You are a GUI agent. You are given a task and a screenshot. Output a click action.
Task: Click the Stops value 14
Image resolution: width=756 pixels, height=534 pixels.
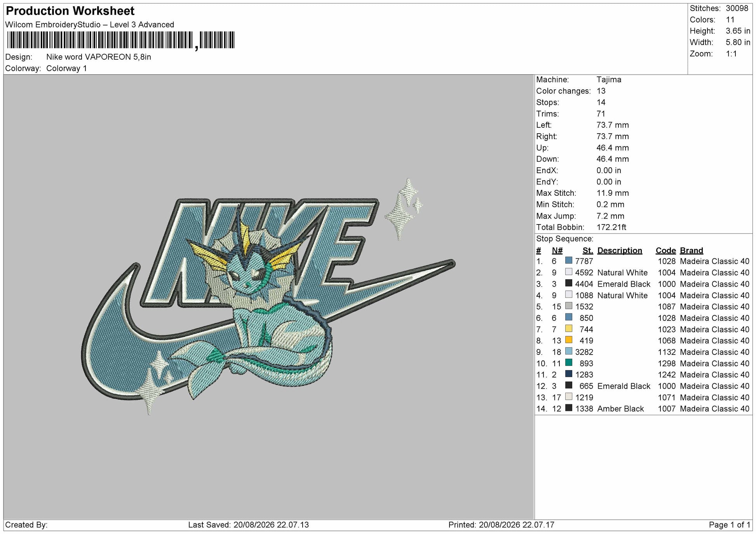[x=601, y=103]
